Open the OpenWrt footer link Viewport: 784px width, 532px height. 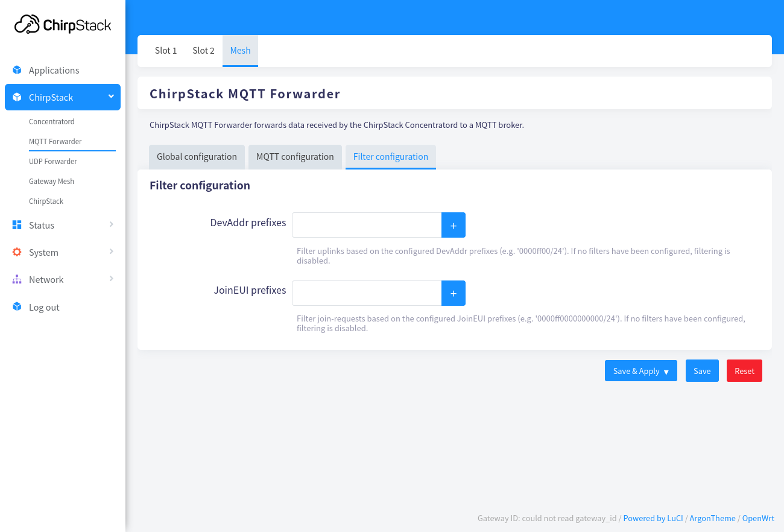758,518
